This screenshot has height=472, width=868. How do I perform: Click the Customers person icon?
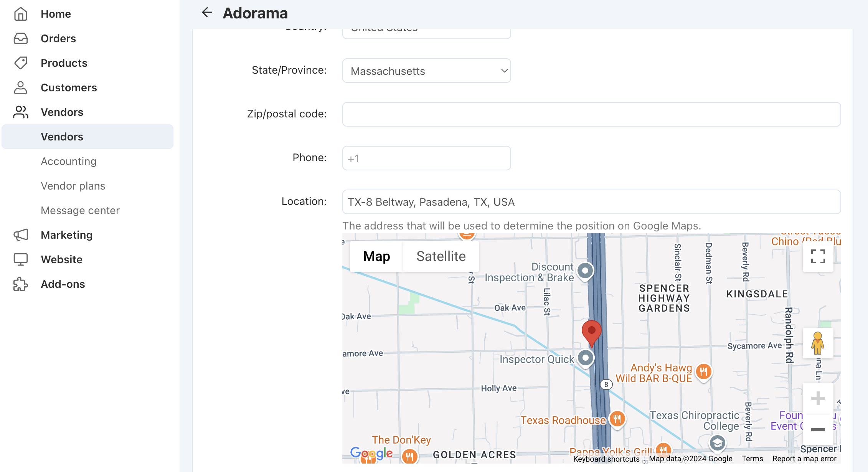point(21,88)
